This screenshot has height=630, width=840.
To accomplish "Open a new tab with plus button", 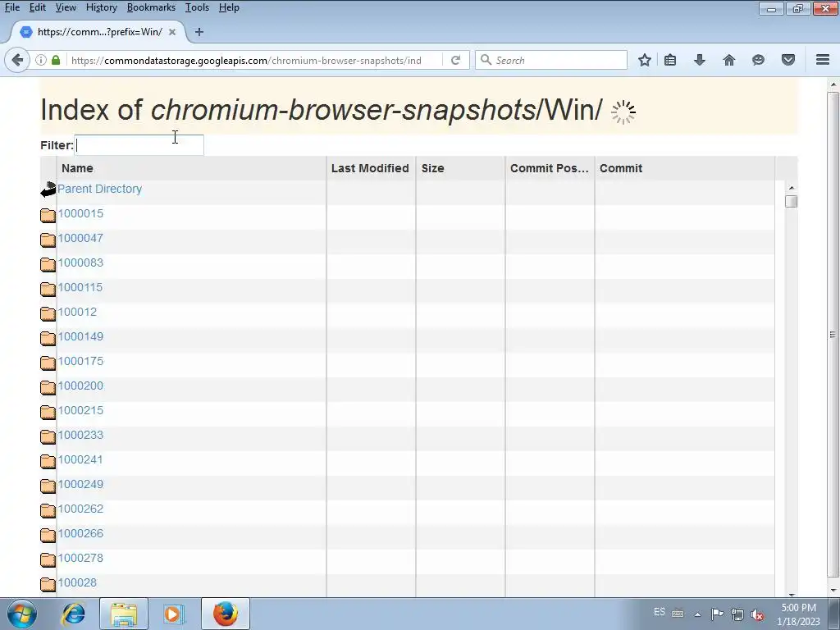I will [x=199, y=32].
